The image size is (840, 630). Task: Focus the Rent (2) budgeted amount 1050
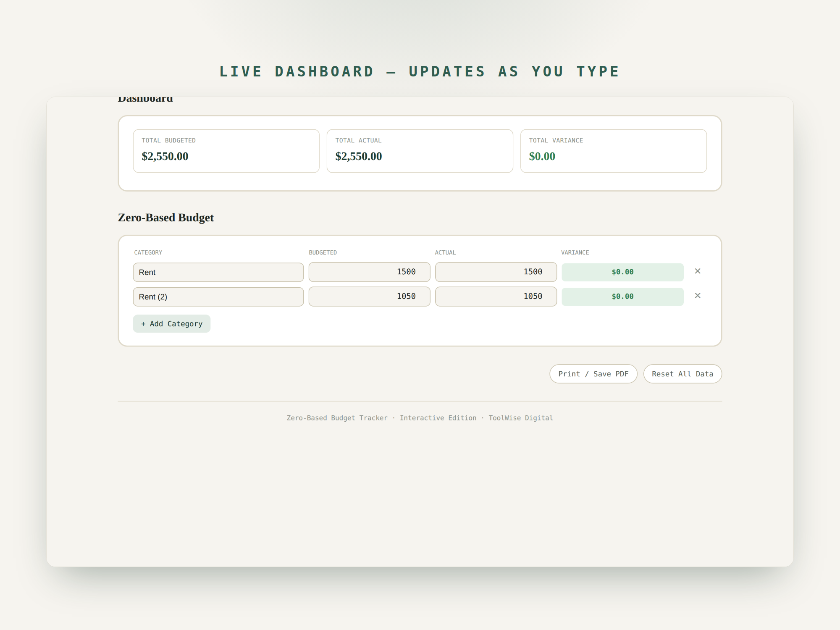(370, 297)
